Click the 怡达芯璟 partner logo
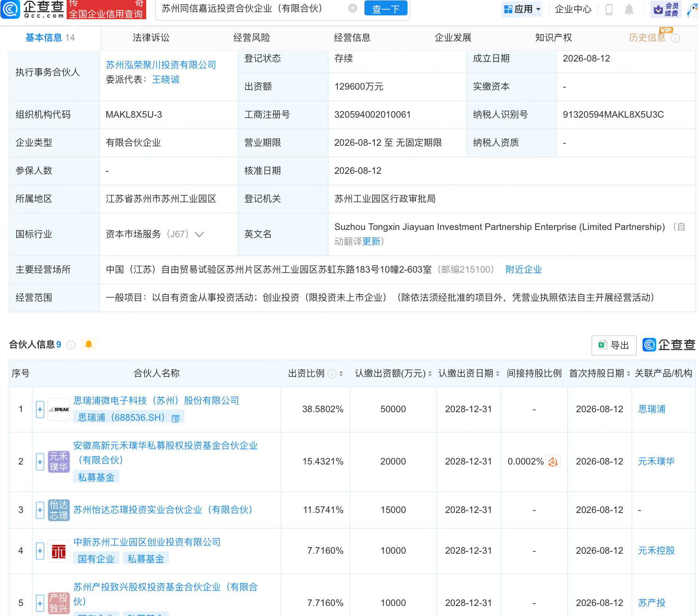 (59, 510)
